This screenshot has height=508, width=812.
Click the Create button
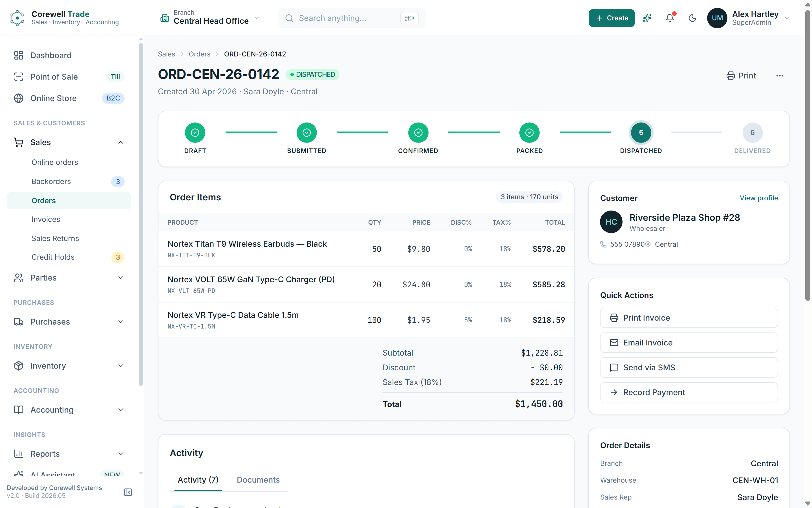click(611, 18)
